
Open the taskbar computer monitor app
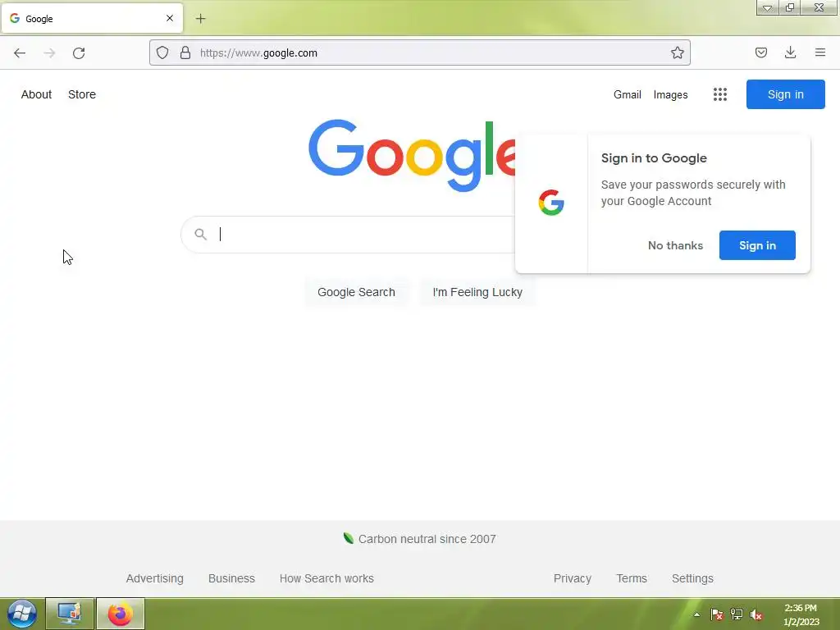(70, 614)
